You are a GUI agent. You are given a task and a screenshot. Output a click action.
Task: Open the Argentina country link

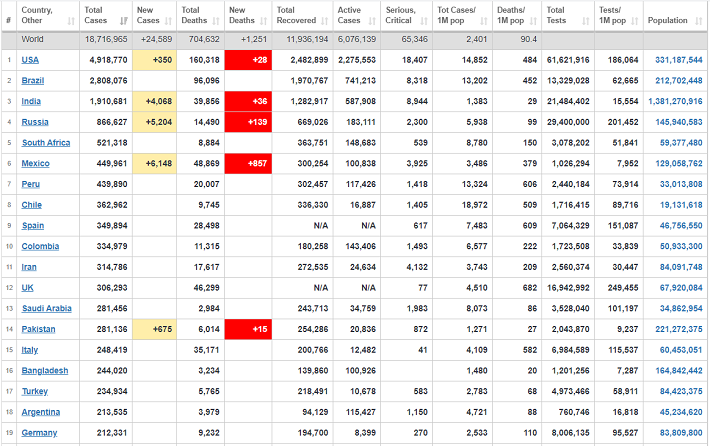click(41, 412)
